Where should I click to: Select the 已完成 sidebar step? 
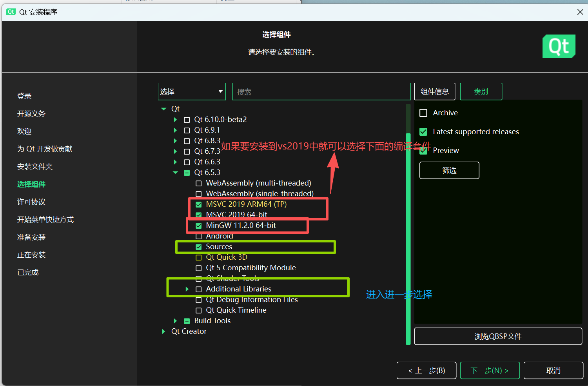click(28, 273)
